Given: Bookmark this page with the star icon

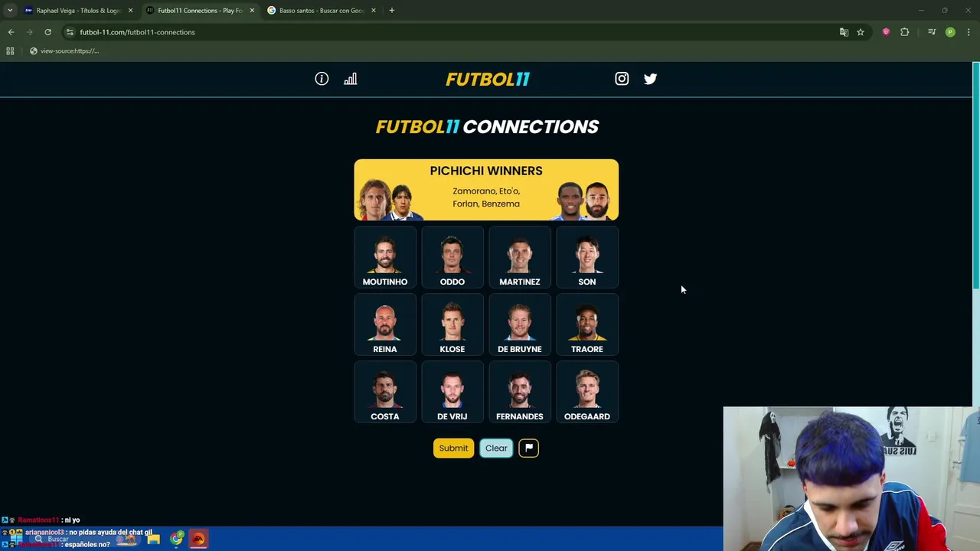Looking at the screenshot, I should [861, 32].
